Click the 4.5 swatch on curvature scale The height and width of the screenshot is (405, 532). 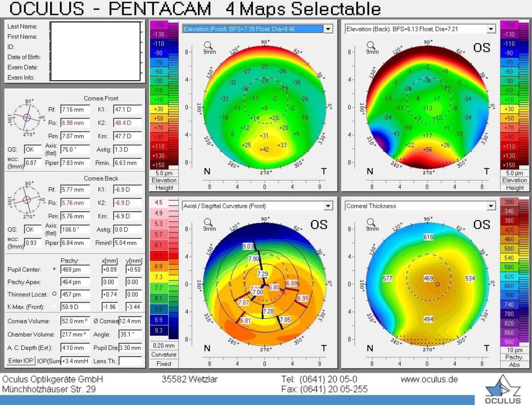[159, 202]
